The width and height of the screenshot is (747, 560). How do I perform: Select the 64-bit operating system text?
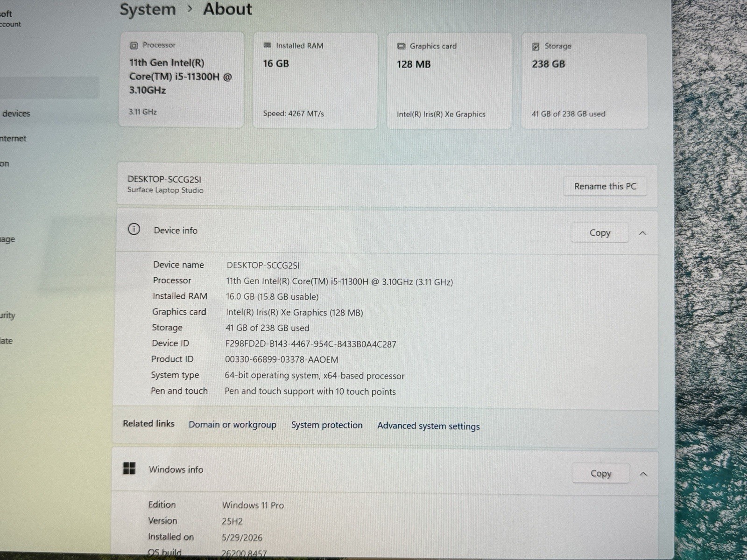(315, 375)
